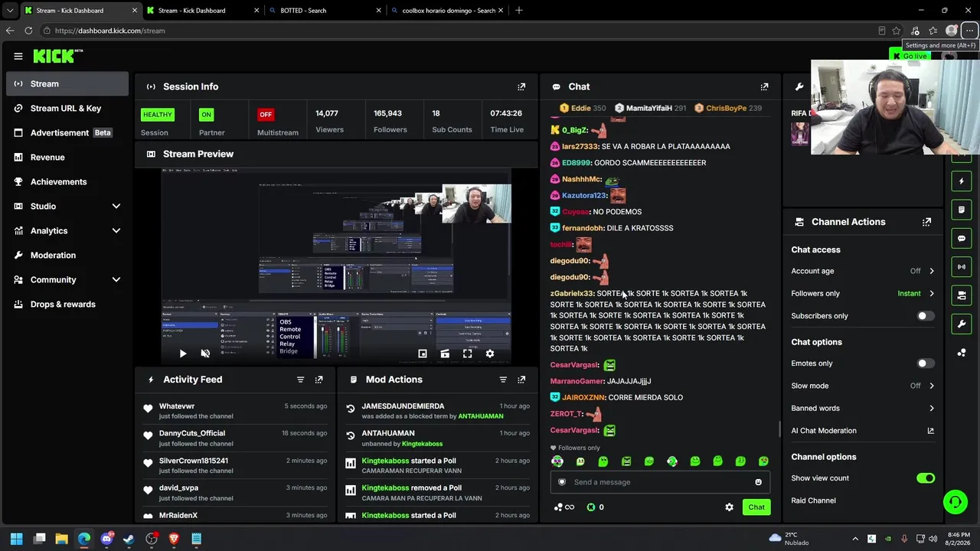Open the green support chat bubble
Screen dimensions: 980x551
point(955,502)
